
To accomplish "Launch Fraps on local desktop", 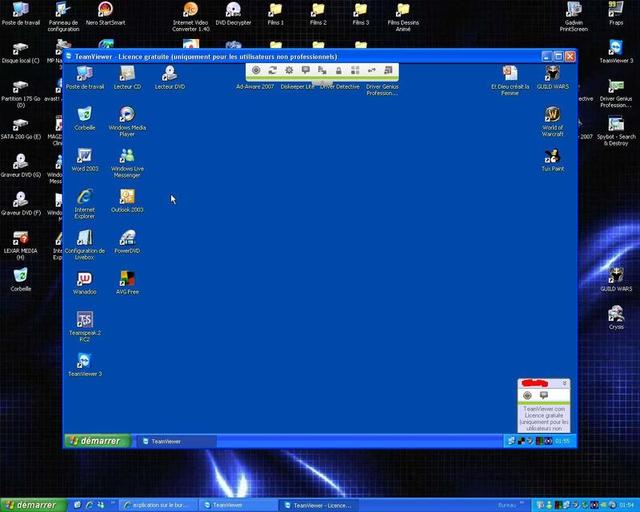I will (x=616, y=13).
